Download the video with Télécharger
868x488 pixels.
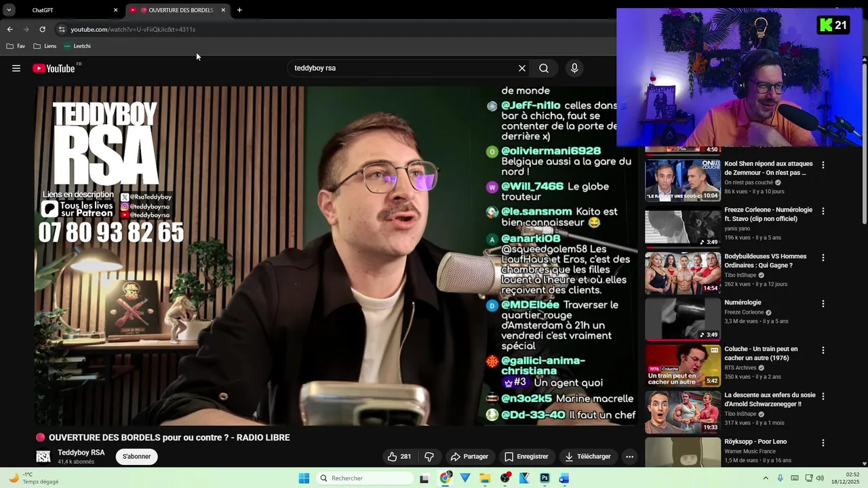[x=588, y=457]
